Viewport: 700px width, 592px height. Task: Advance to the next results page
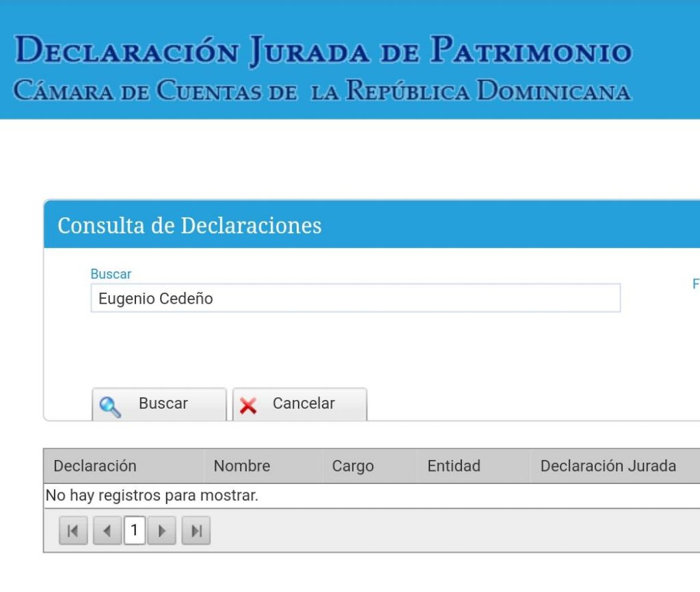(162, 531)
